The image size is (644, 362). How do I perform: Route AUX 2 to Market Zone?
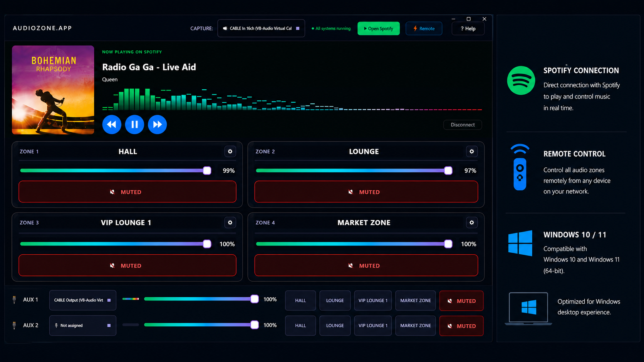click(x=416, y=325)
